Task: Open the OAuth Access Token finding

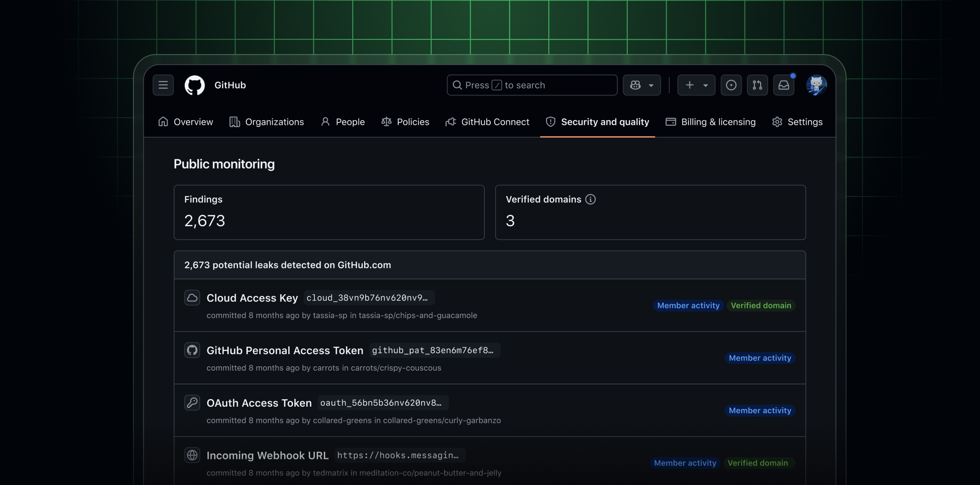Action: 259,403
